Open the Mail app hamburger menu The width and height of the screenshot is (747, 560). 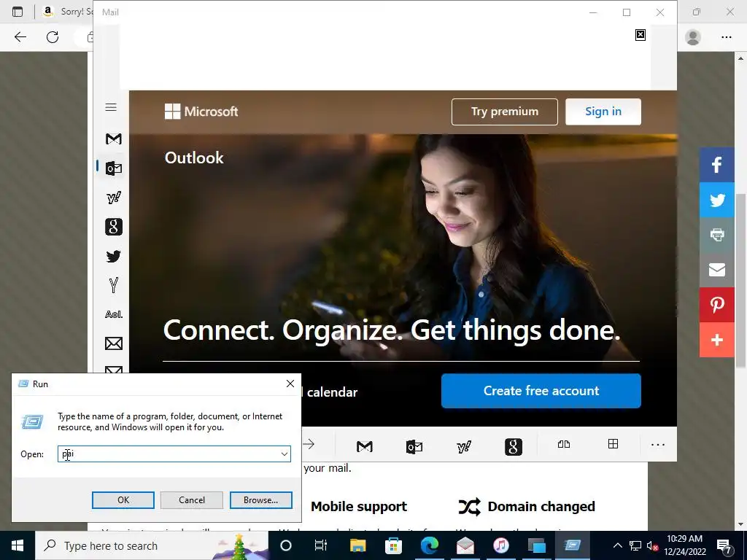click(x=111, y=107)
